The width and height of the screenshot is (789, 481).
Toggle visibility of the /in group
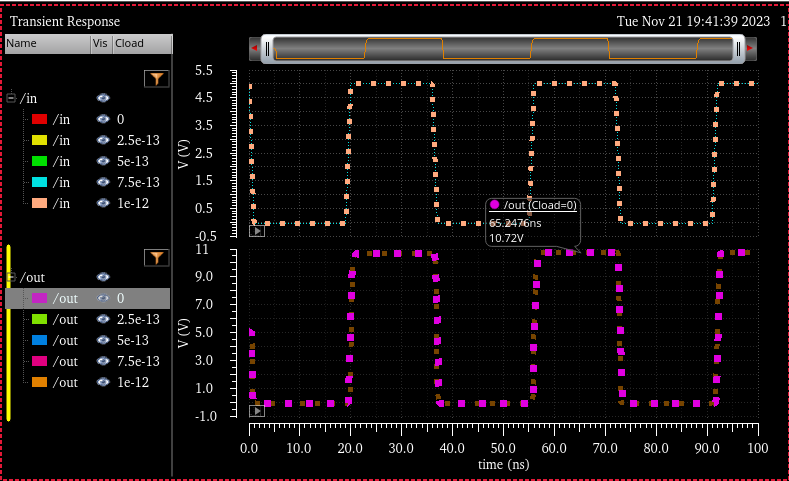point(103,98)
